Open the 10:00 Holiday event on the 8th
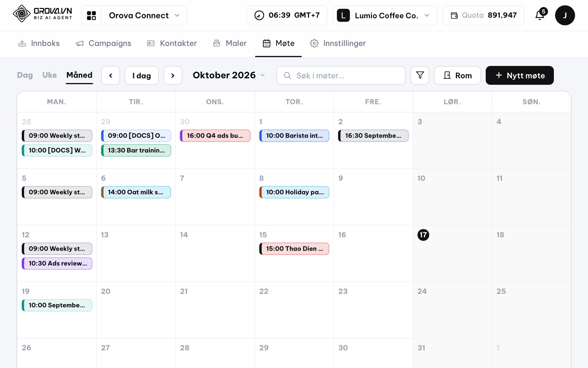Viewport: 588px width, 368px height. click(294, 192)
